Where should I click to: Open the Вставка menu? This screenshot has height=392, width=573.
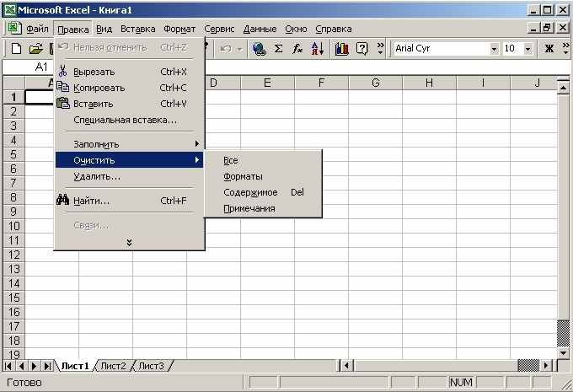pos(137,29)
